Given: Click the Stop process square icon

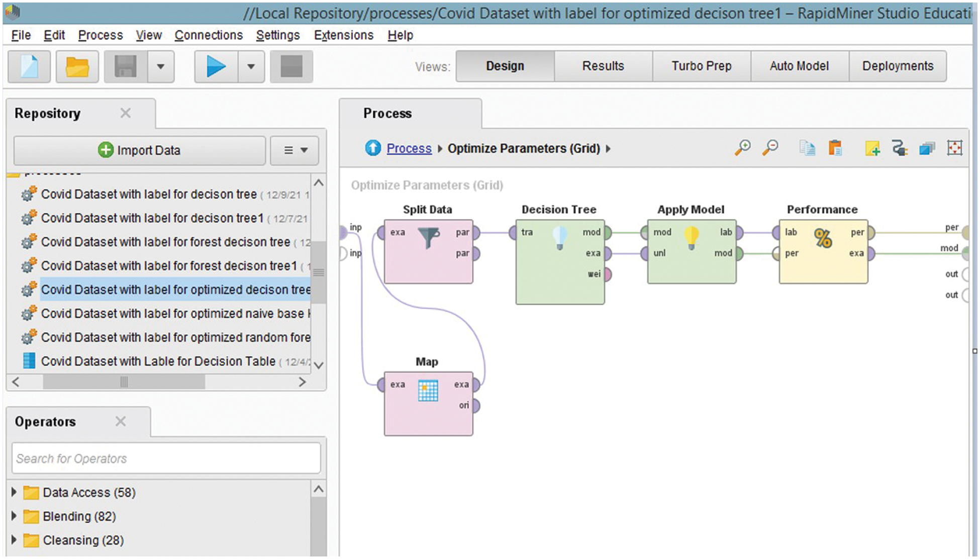Looking at the screenshot, I should coord(291,66).
